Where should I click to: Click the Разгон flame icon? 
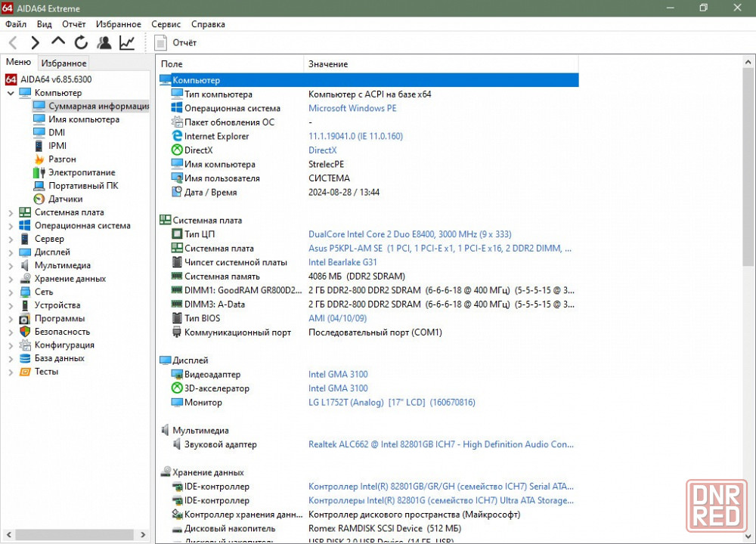click(x=39, y=159)
